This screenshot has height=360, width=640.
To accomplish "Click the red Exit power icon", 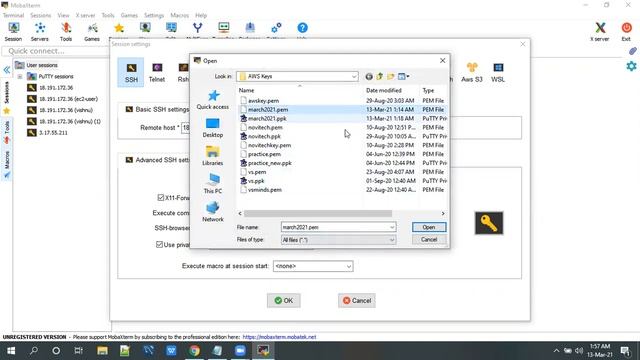I will click(x=626, y=32).
